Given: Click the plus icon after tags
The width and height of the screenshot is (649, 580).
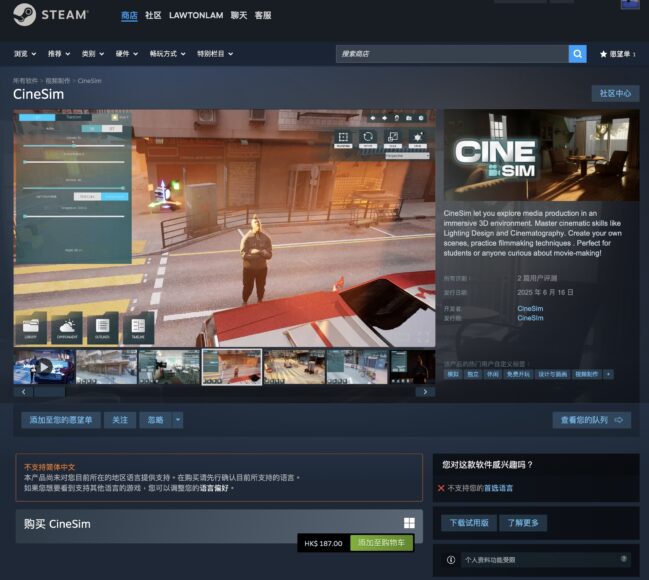Looking at the screenshot, I should pyautogui.click(x=608, y=374).
